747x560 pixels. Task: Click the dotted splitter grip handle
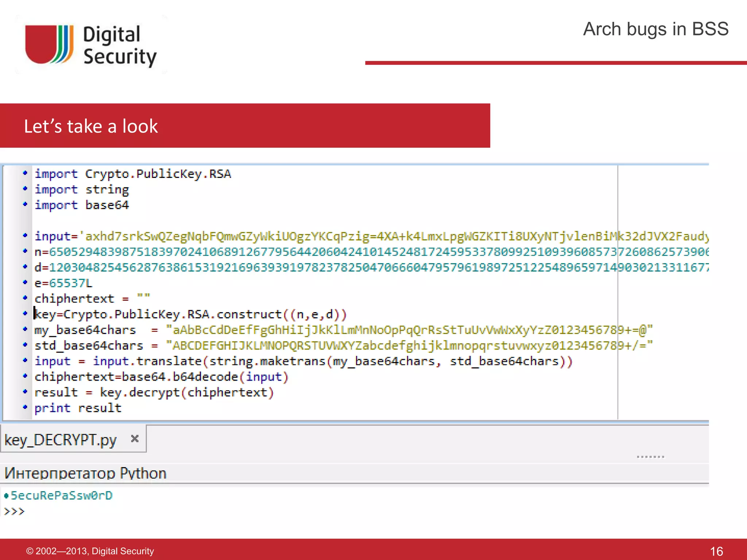coord(650,456)
